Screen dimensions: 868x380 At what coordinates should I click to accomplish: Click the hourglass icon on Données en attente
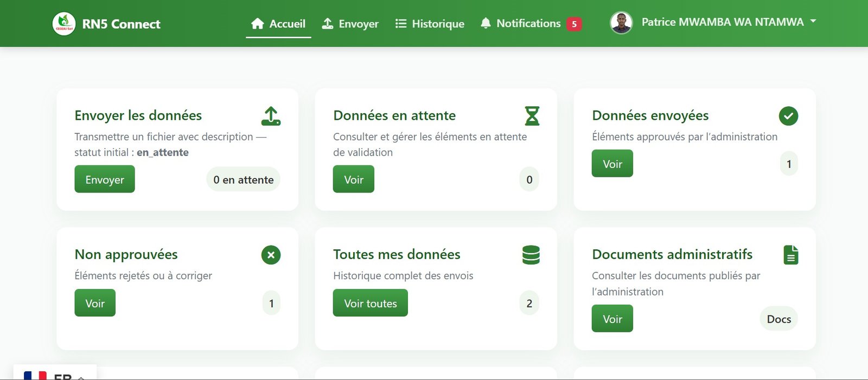tap(532, 116)
